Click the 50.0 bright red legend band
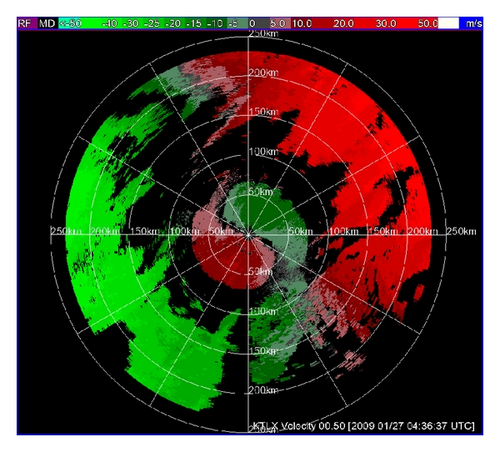The image size is (500, 452). [x=427, y=24]
